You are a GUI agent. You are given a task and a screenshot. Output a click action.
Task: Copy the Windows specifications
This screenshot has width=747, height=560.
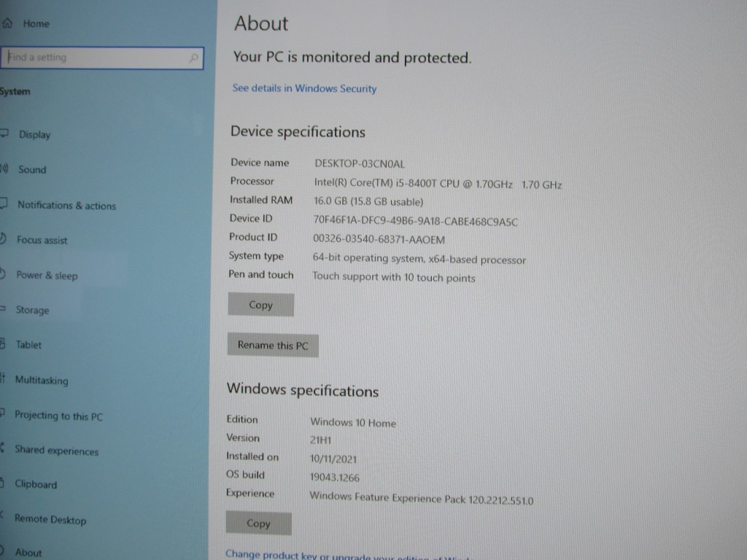click(259, 524)
